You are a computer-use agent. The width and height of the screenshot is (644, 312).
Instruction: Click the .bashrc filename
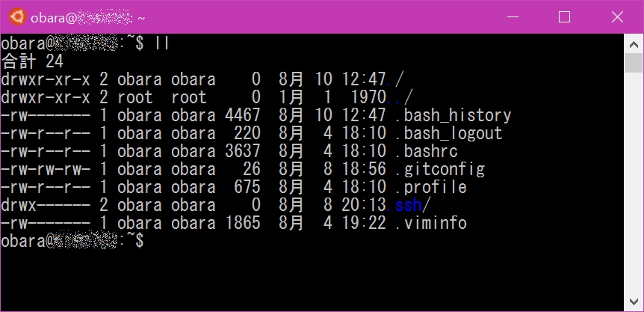(x=427, y=152)
